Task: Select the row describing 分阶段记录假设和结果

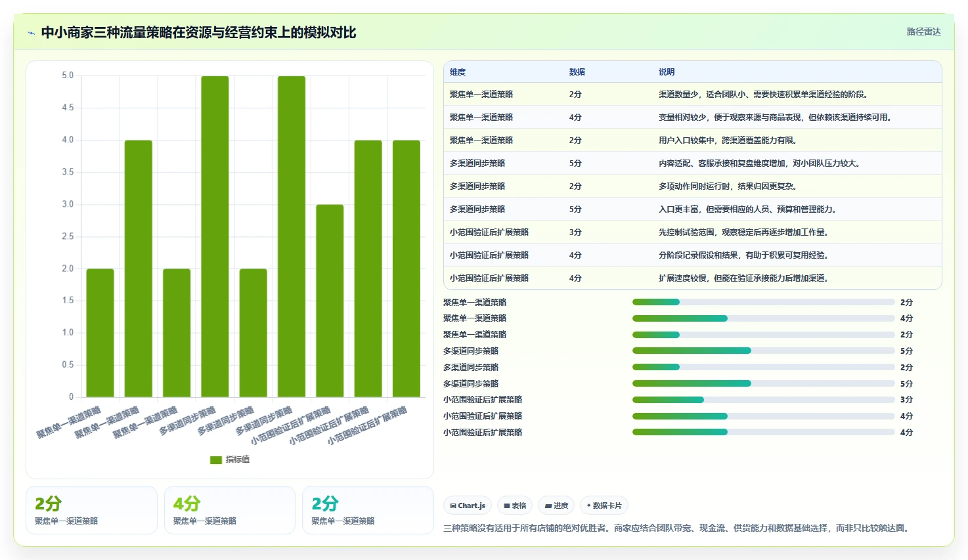Action: pyautogui.click(x=693, y=255)
